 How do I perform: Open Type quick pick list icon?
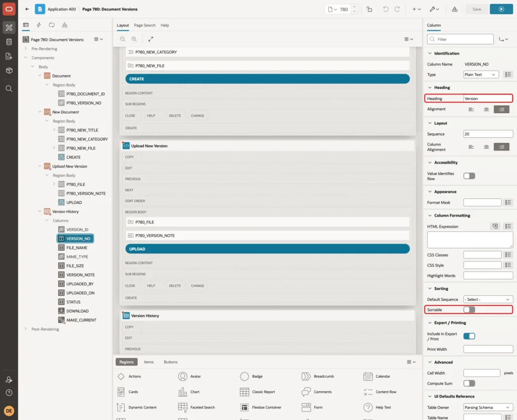click(508, 75)
